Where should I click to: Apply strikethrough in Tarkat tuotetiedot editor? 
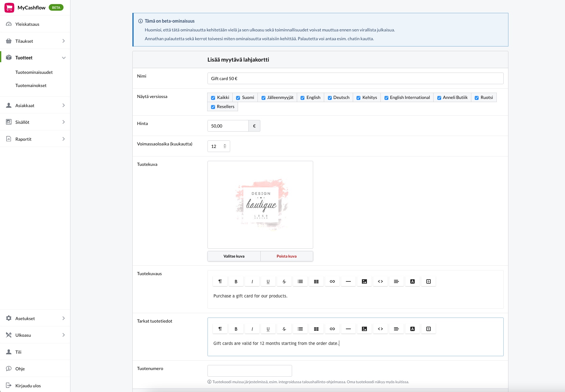(x=284, y=329)
